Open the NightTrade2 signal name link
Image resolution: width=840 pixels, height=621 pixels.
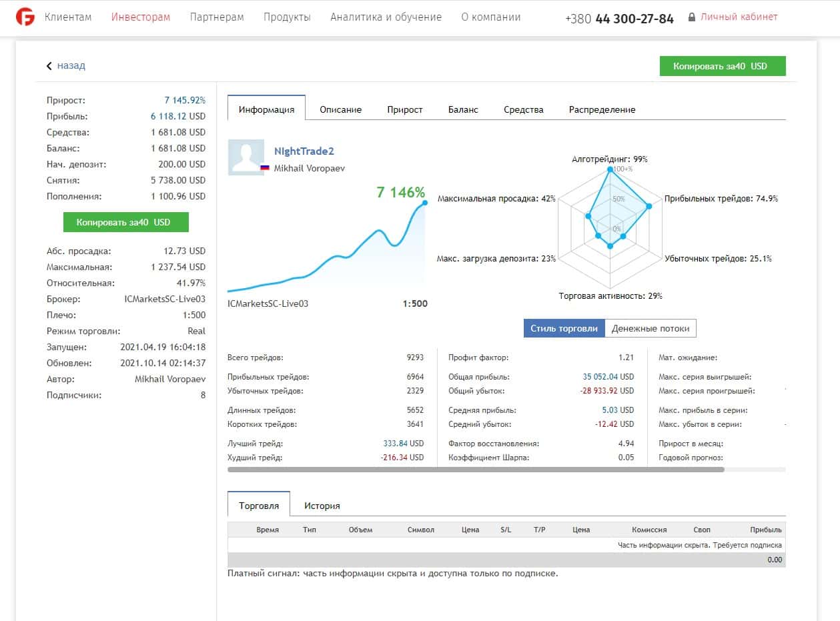304,151
